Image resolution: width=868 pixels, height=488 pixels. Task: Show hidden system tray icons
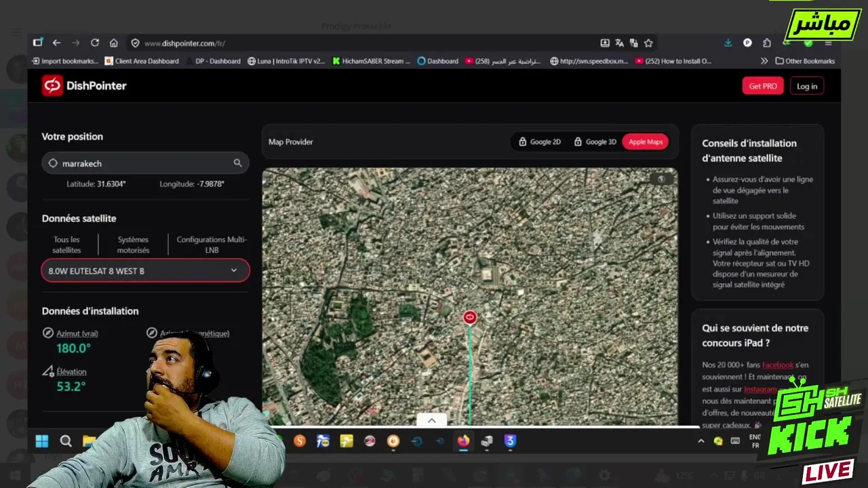click(701, 441)
